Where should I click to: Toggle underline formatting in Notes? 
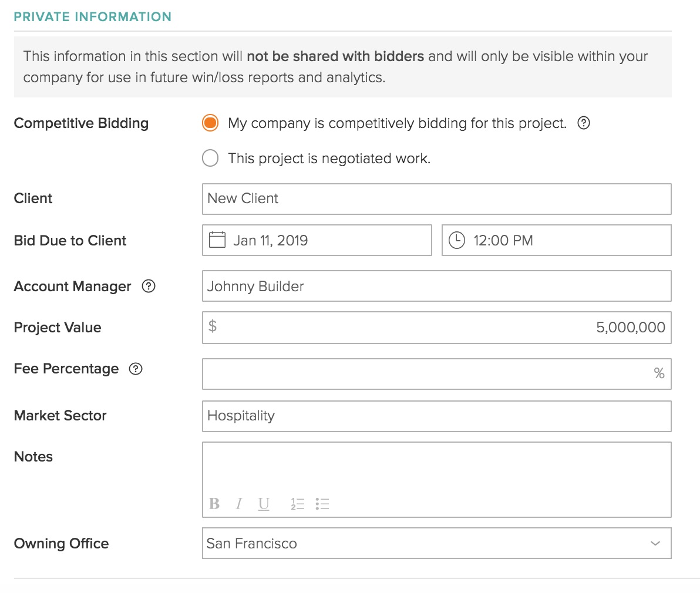(x=264, y=504)
